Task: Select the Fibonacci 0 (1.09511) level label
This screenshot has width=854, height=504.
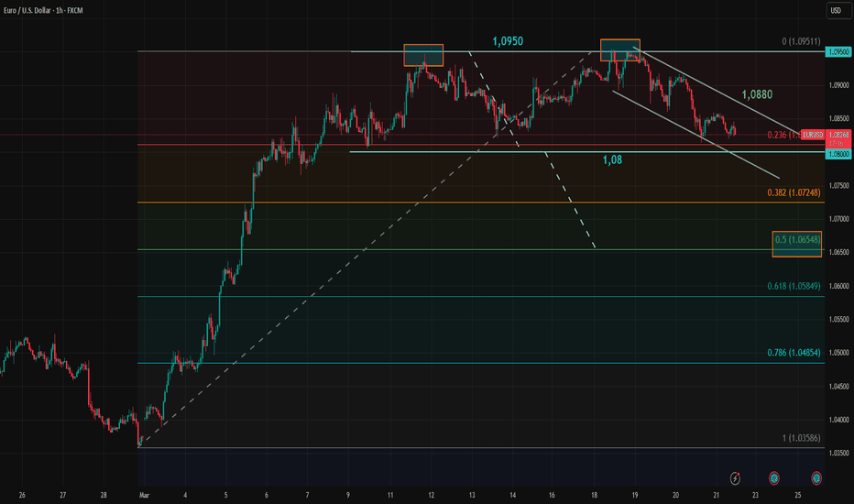Action: coord(801,41)
